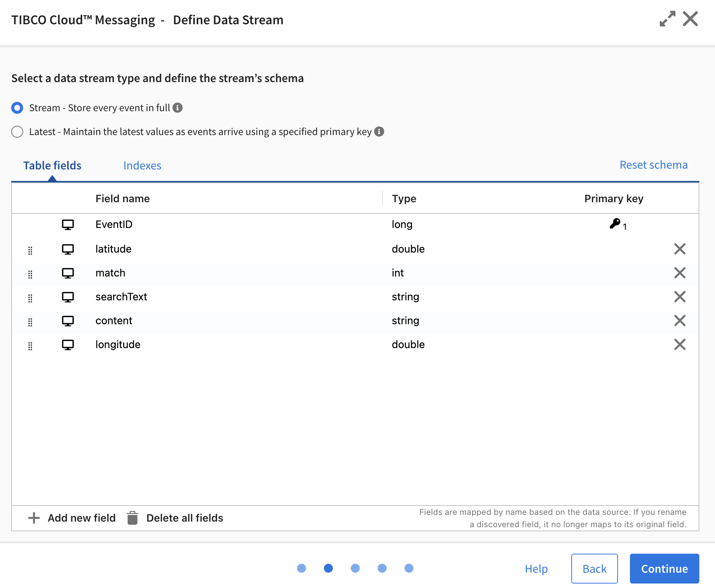This screenshot has height=588, width=715.
Task: Remove the content field
Action: 680,320
